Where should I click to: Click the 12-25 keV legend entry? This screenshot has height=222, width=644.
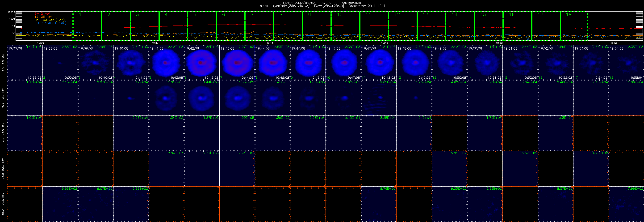(43, 17)
